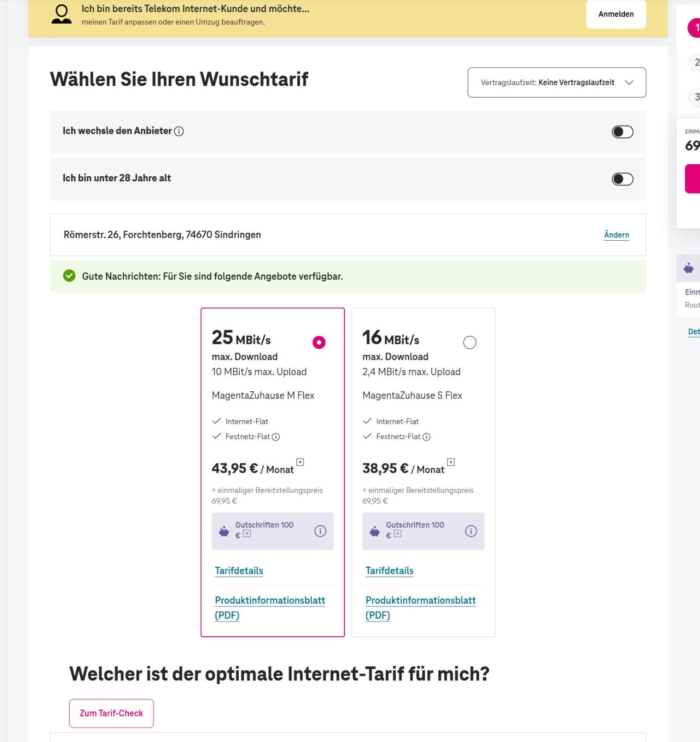Click Ändern link to change address
The height and width of the screenshot is (742, 700).
click(x=616, y=235)
